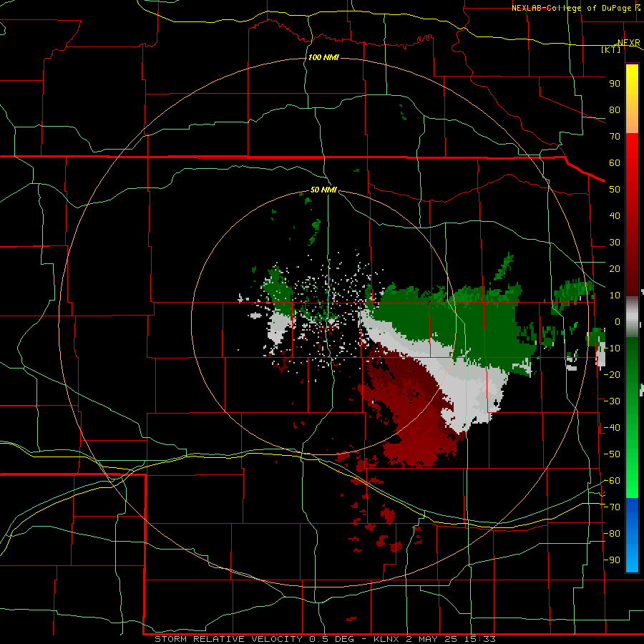This screenshot has height=644, width=644.
Task: Click the -40 scale label
Action: pyautogui.click(x=612, y=428)
